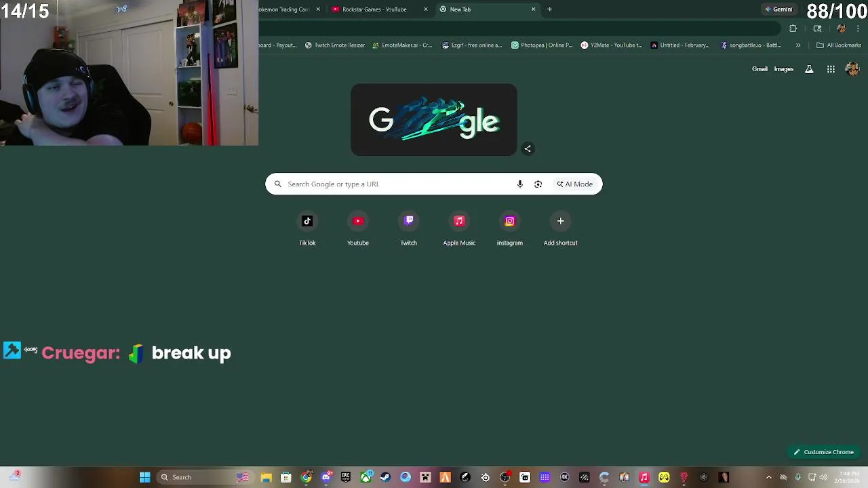This screenshot has height=488, width=868.
Task: Open File Explorer from taskbar
Action: pos(266,477)
